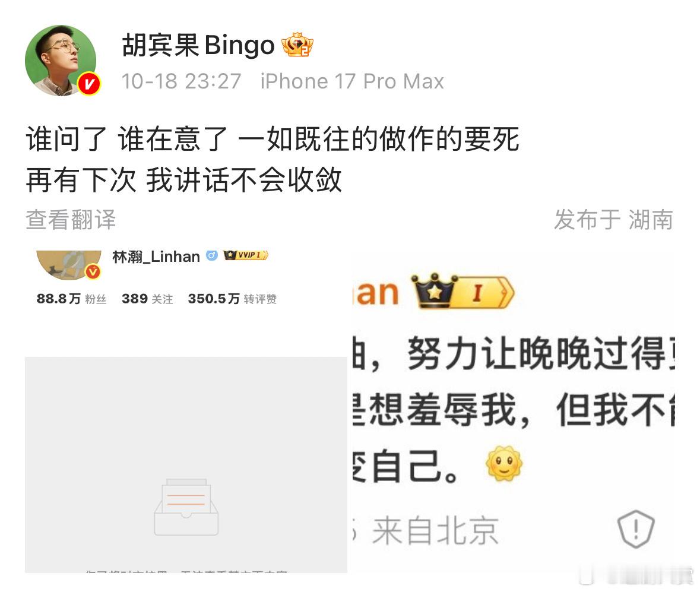Tap the shield report icon

(x=636, y=530)
